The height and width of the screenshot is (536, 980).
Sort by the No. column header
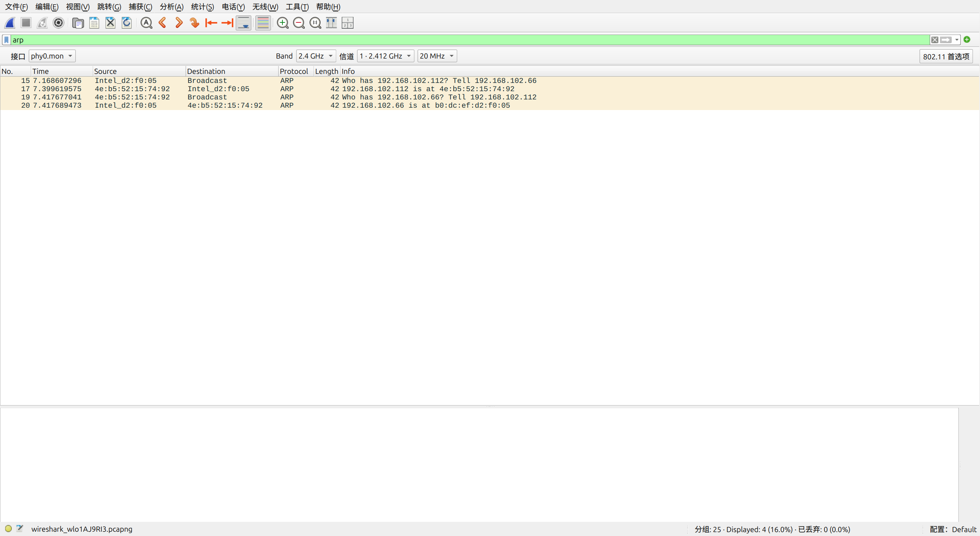coord(15,71)
